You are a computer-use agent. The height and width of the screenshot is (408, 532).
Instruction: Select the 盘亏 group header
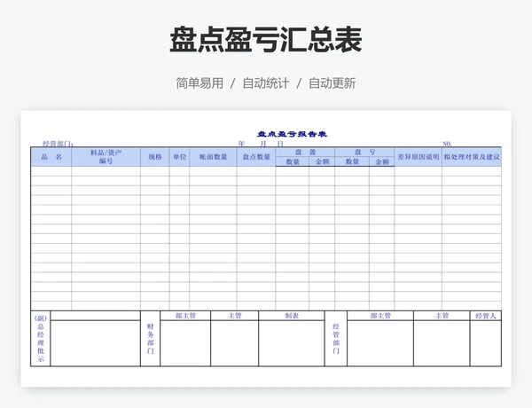coord(364,152)
